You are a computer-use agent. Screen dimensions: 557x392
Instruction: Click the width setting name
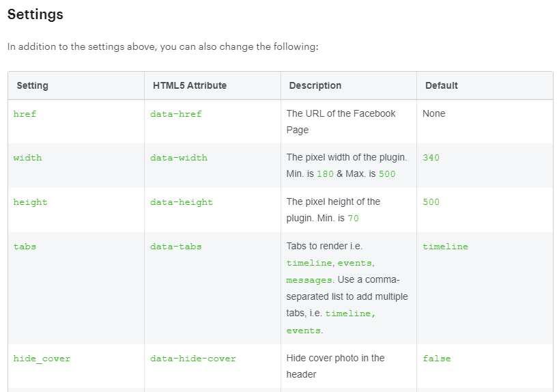[28, 158]
